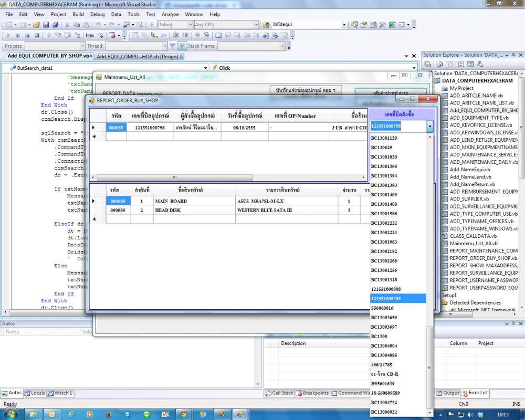Click the Break All pause icon

18,35
